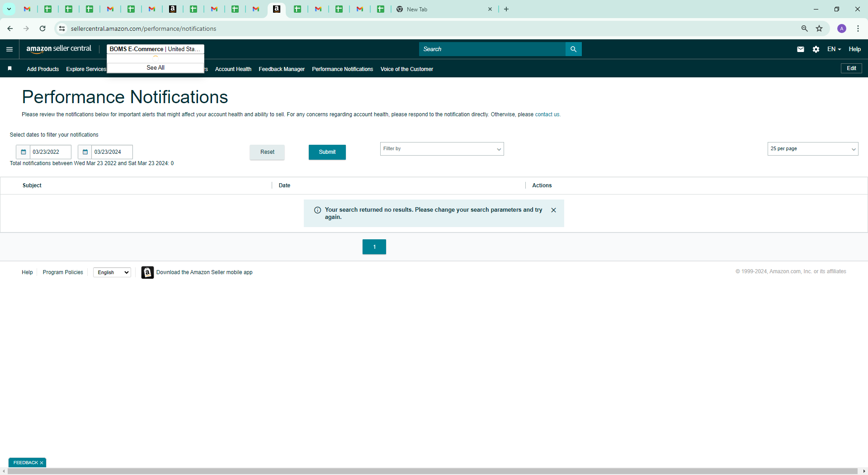Open Feedback Manager
The image size is (868, 475).
click(x=282, y=69)
